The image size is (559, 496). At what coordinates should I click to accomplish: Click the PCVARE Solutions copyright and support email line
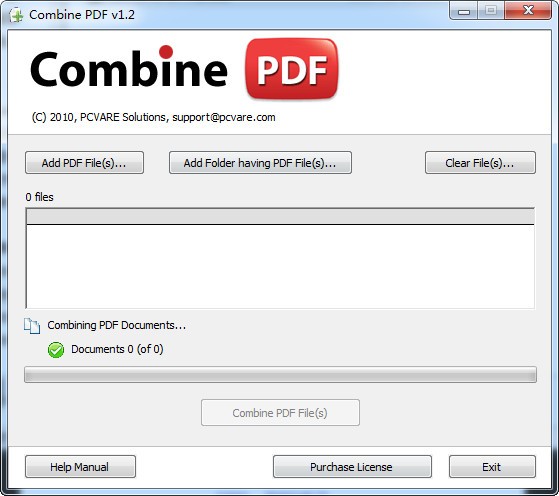coord(153,117)
